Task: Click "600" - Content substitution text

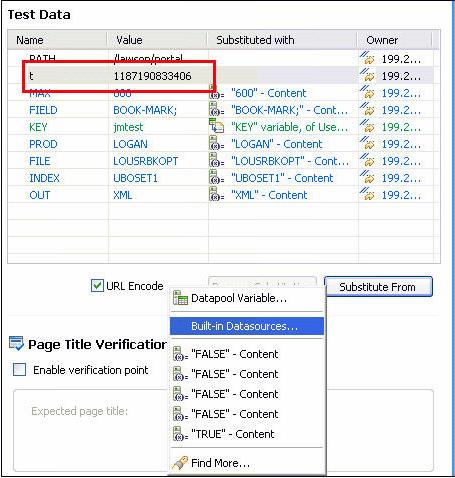Action: [x=269, y=93]
